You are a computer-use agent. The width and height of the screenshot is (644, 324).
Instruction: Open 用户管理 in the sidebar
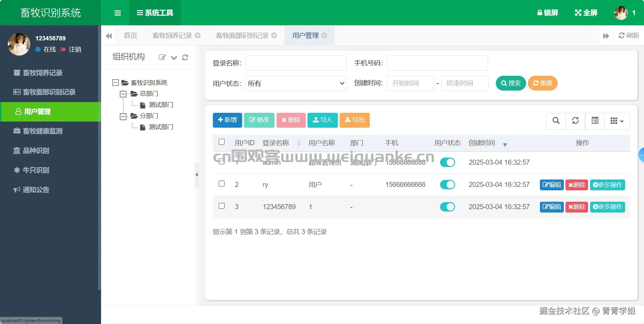pyautogui.click(x=51, y=111)
